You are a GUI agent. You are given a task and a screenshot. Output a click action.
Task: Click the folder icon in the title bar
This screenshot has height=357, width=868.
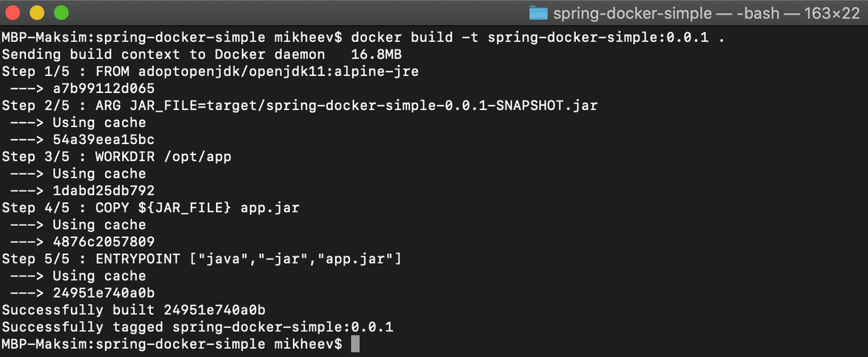tap(538, 13)
